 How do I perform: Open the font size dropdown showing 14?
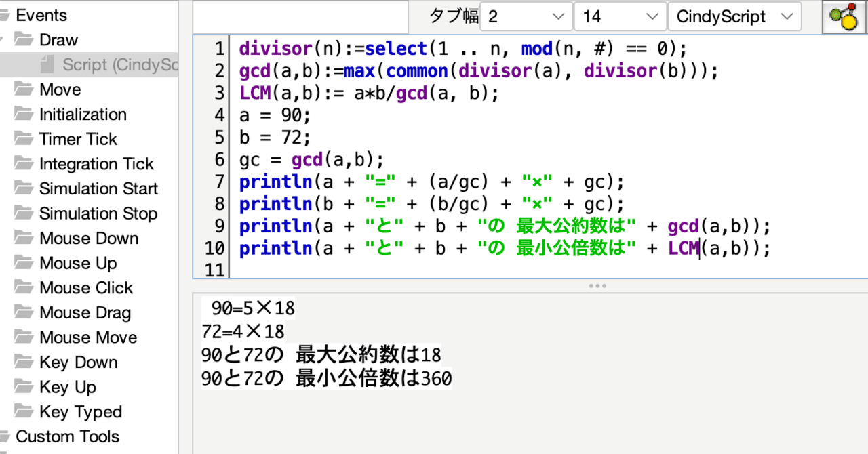618,16
